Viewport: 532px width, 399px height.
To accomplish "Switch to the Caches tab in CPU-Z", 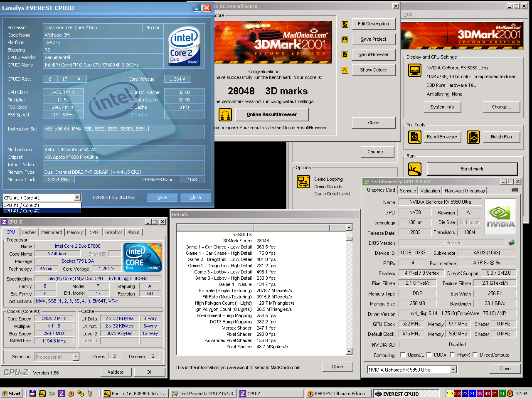I will point(29,232).
